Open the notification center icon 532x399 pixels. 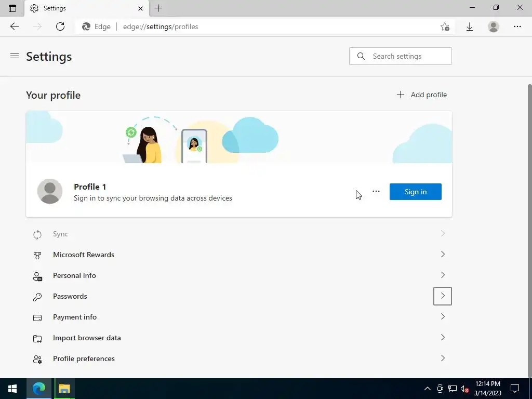click(x=515, y=389)
